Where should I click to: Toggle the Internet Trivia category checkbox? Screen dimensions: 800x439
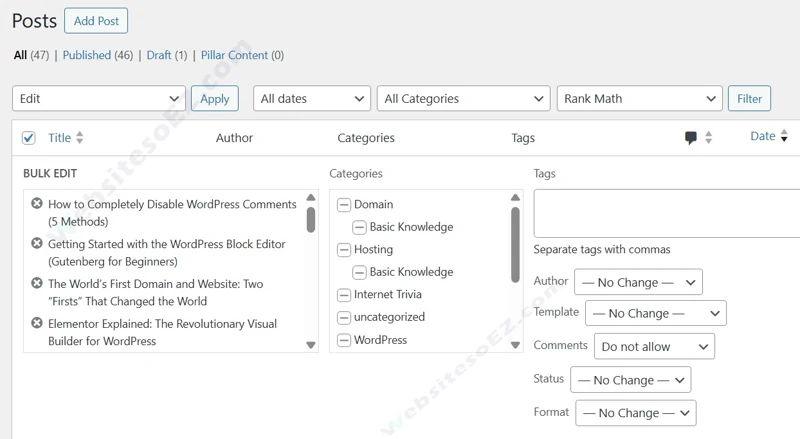coord(344,295)
